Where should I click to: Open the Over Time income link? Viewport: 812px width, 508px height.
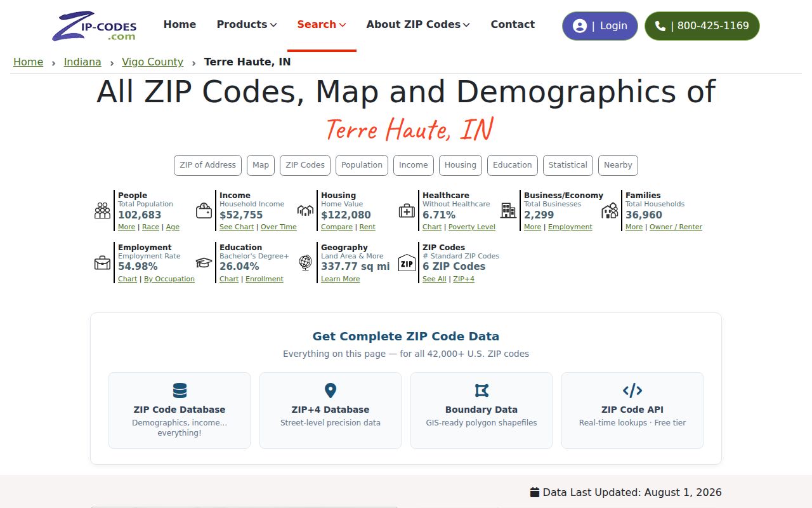(x=278, y=227)
